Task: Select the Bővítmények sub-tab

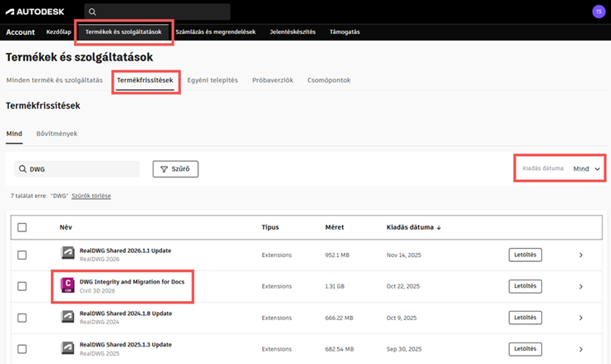Action: pos(57,133)
